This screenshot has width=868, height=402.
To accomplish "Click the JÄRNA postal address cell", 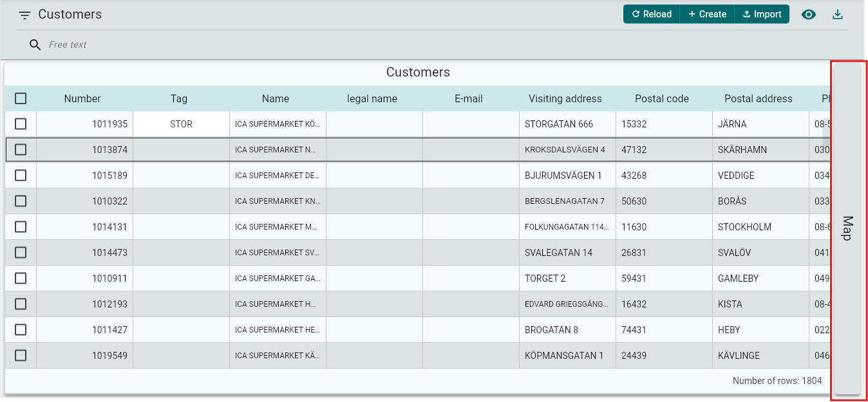I will [x=760, y=123].
